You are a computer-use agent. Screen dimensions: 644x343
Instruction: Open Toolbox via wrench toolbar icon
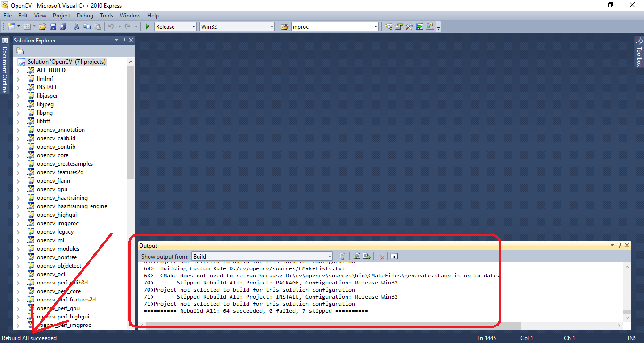[409, 26]
